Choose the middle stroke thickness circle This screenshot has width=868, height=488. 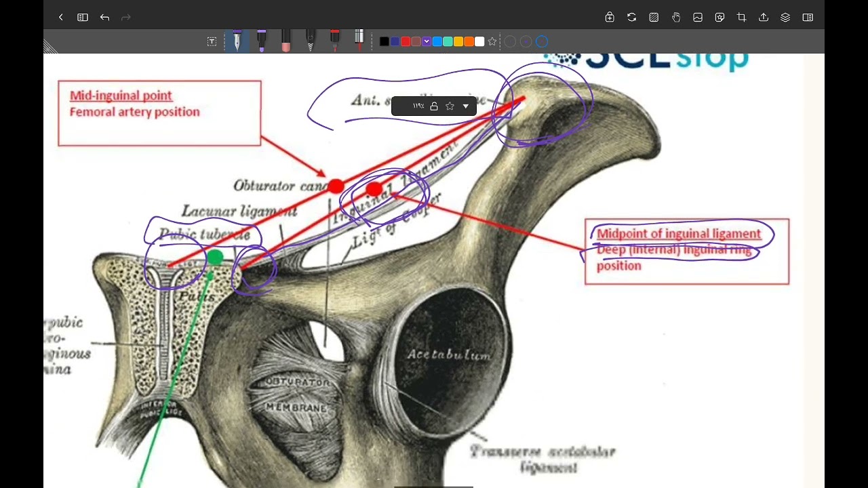point(526,42)
